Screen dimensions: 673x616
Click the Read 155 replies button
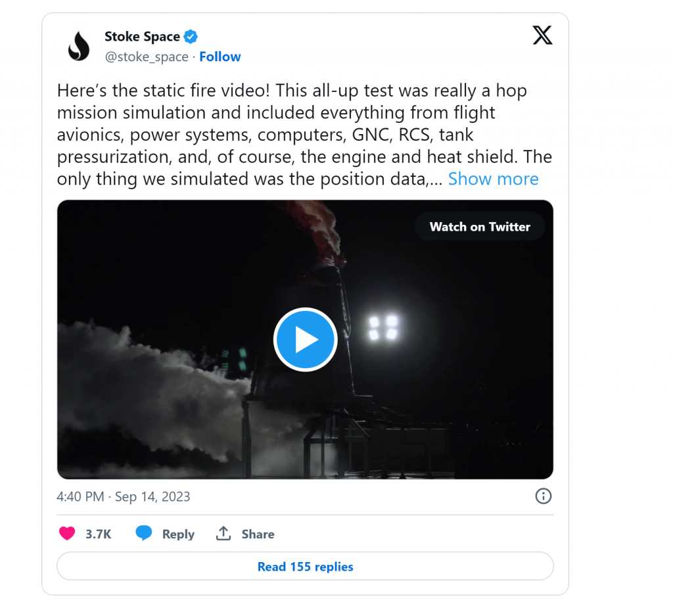(x=305, y=566)
